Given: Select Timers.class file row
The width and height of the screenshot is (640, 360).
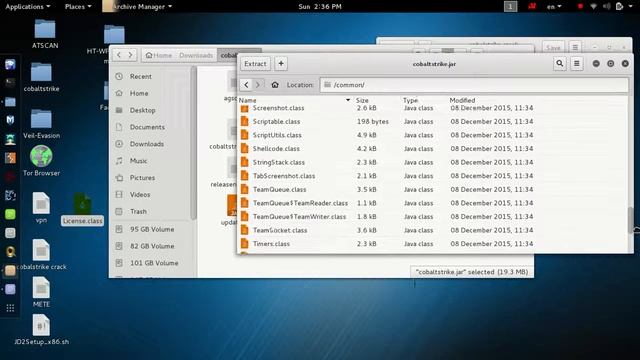Looking at the screenshot, I should click(433, 244).
